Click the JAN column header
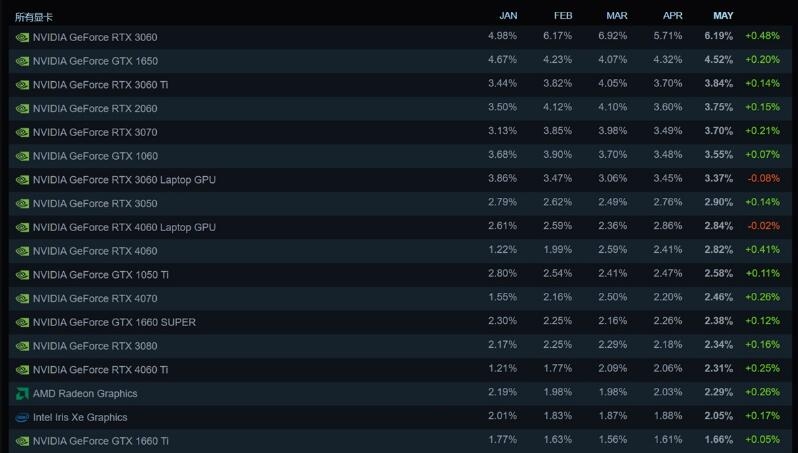Screen dimensions: 798x453 508,16
